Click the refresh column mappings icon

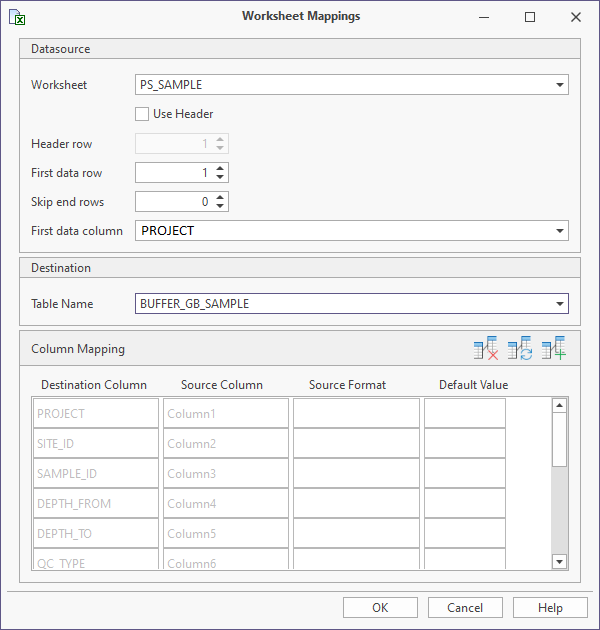(519, 349)
